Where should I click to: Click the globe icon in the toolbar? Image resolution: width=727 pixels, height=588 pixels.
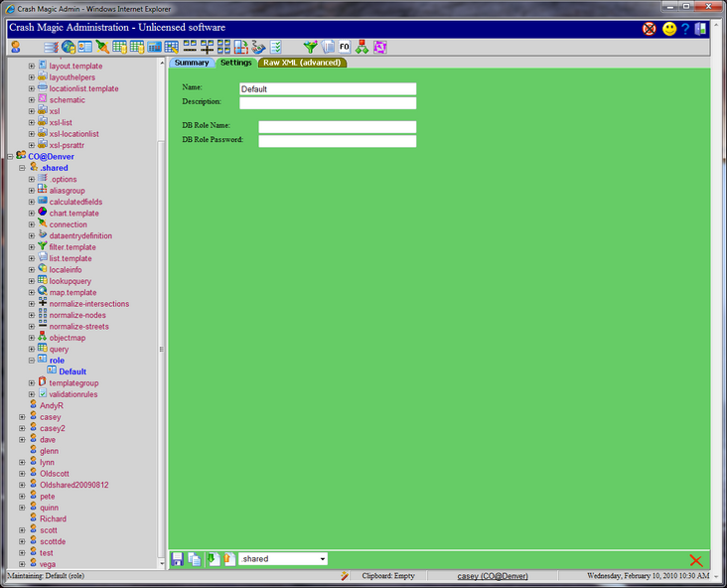coord(68,47)
